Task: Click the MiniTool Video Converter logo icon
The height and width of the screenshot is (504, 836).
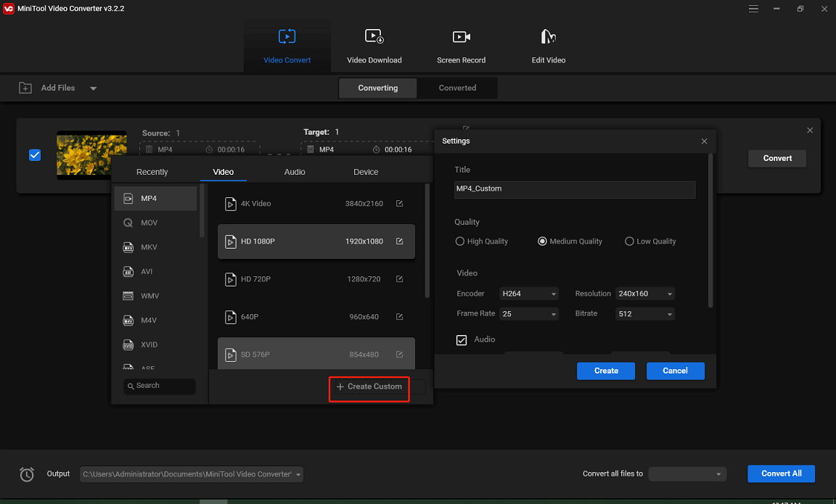Action: pos(9,9)
